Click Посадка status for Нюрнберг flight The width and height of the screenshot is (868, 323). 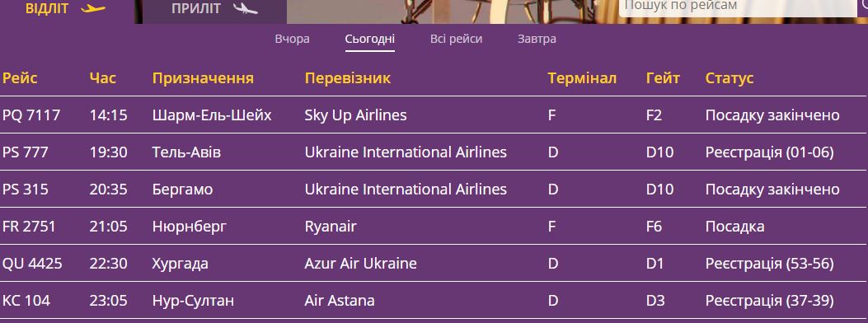[734, 227]
